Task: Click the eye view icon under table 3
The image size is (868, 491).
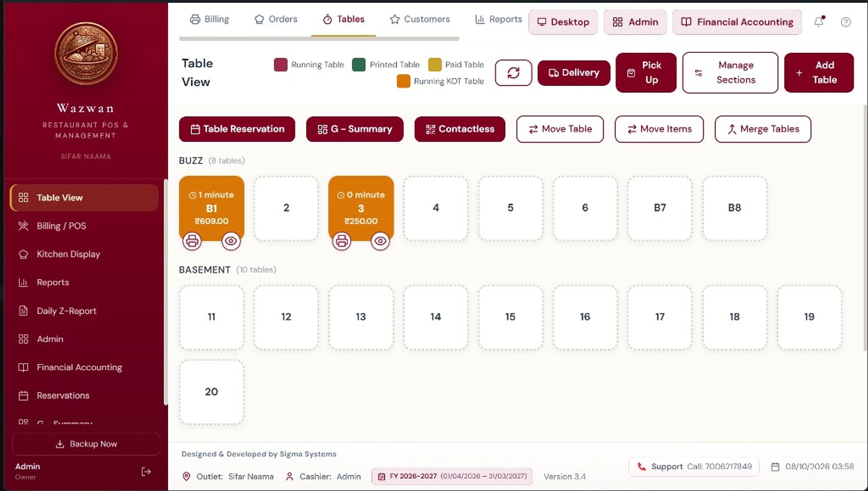Action: coord(380,241)
